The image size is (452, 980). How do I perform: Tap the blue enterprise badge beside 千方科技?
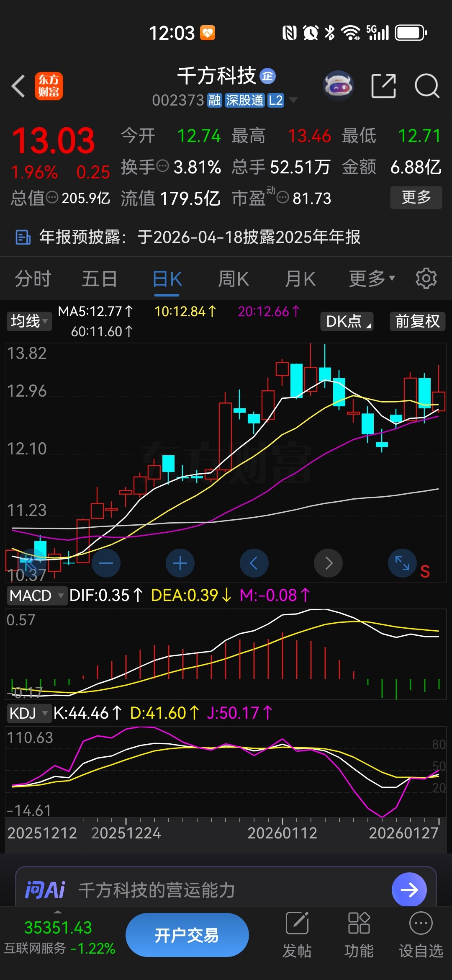(268, 76)
